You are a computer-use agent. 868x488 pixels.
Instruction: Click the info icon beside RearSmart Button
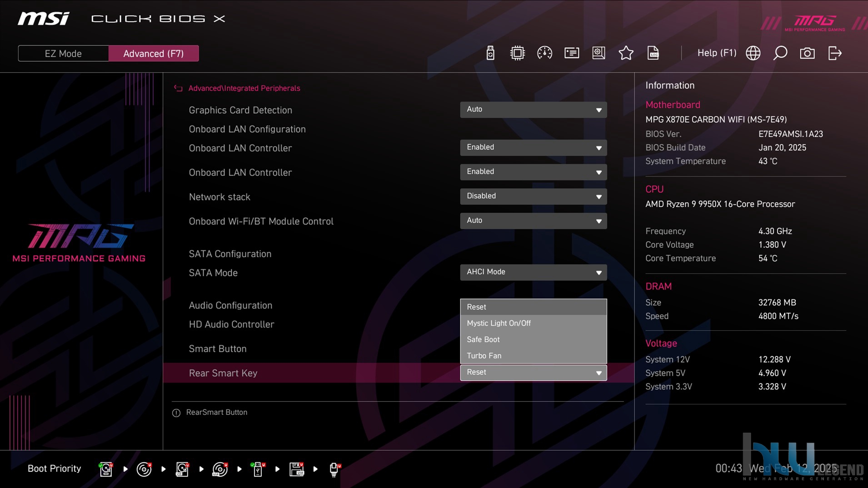[176, 413]
